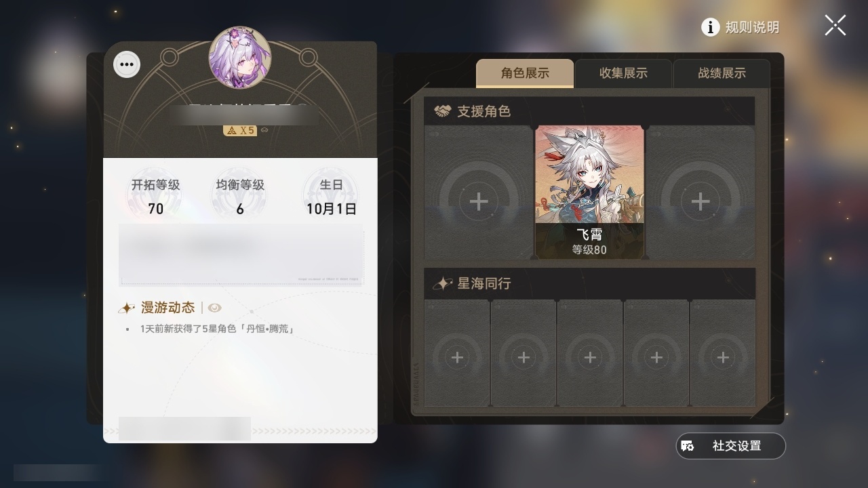Add support character in left empty slot
Screen dimensions: 868x488
point(479,201)
